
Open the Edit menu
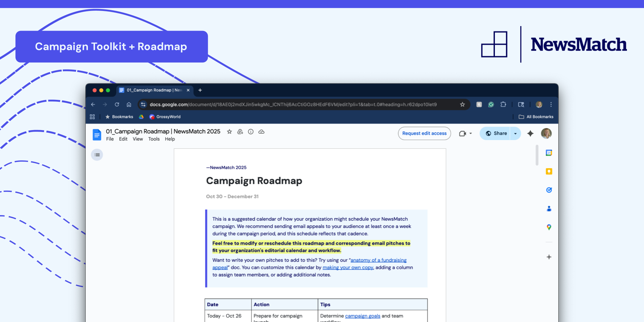click(x=123, y=139)
